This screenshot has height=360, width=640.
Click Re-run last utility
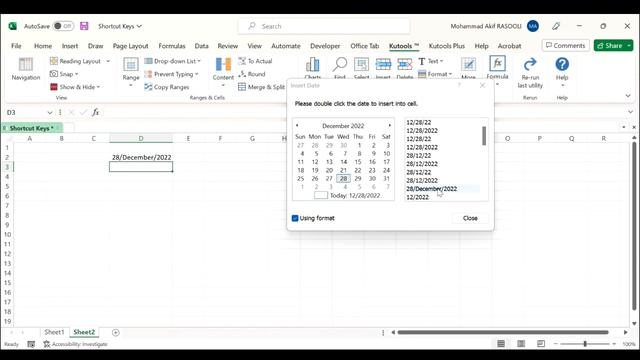coord(530,72)
